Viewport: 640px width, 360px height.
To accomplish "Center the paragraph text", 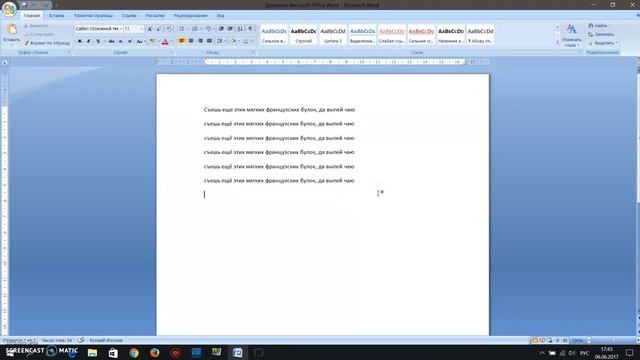I will tap(191, 41).
